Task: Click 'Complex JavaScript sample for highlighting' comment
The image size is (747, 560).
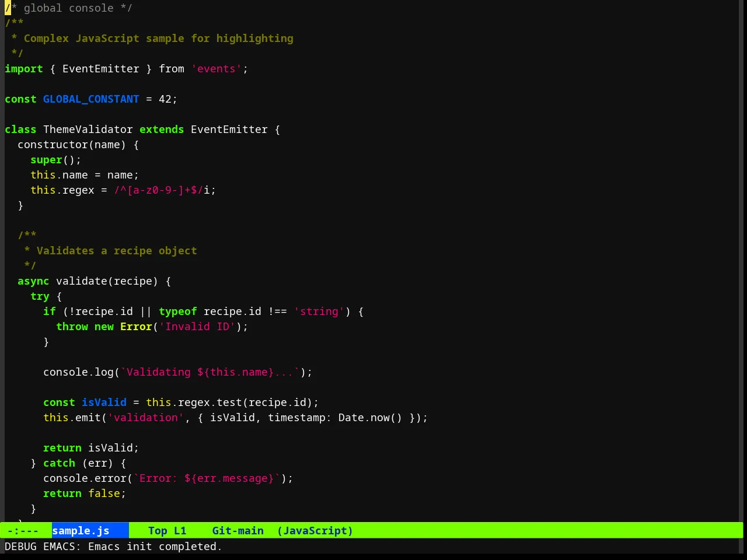Action: coord(158,38)
